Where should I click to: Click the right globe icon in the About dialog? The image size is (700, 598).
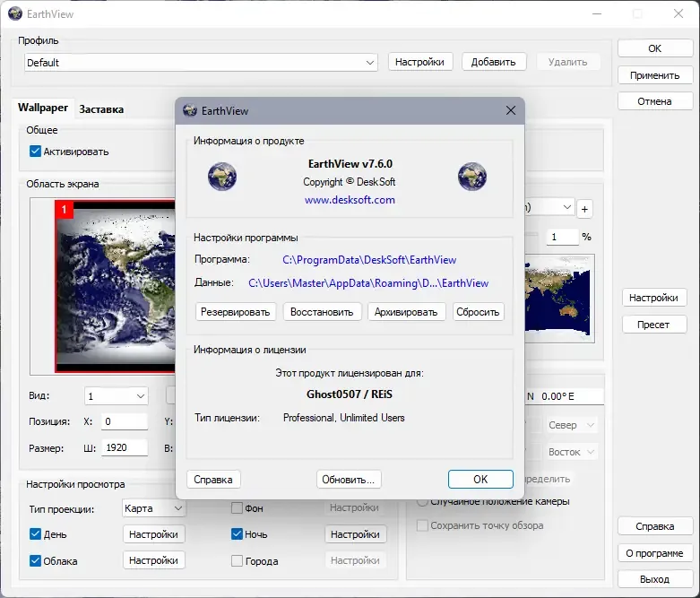[472, 177]
